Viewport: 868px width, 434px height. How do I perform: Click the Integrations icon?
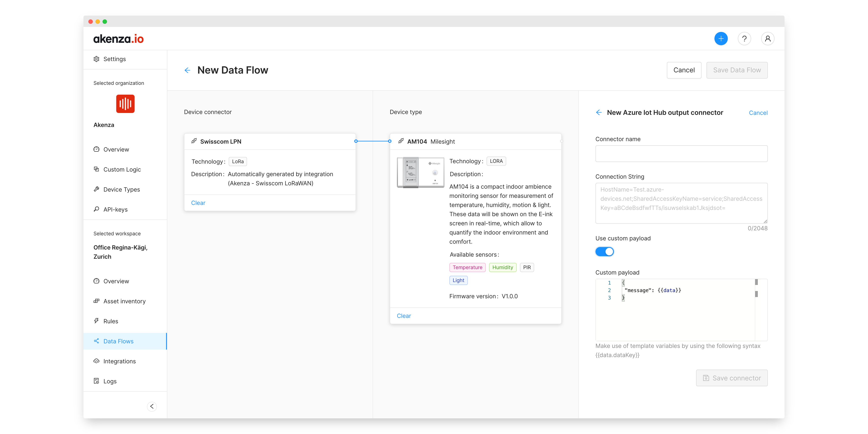coord(96,361)
